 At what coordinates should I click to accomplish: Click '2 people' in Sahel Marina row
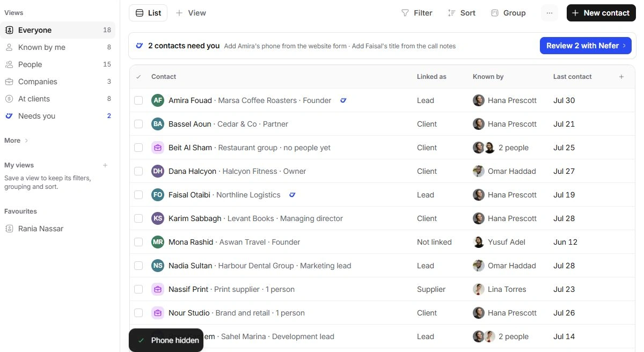[x=514, y=336]
